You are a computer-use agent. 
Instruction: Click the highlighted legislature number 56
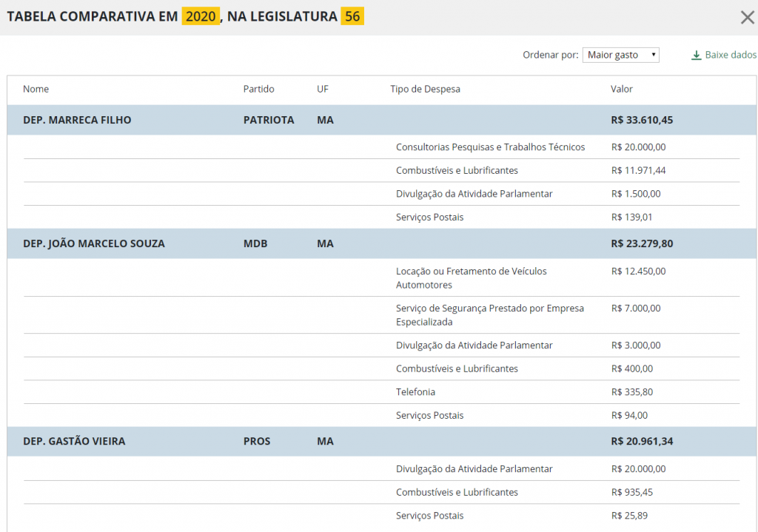click(x=352, y=16)
